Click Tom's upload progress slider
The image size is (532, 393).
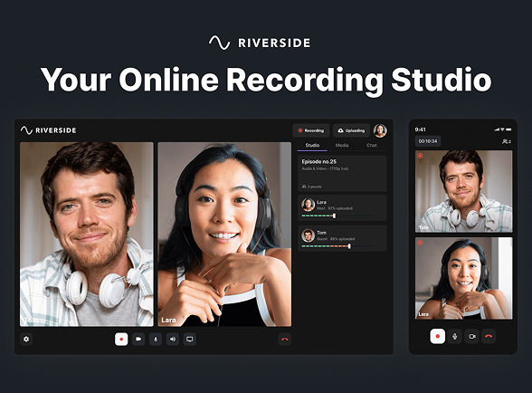tap(338, 246)
